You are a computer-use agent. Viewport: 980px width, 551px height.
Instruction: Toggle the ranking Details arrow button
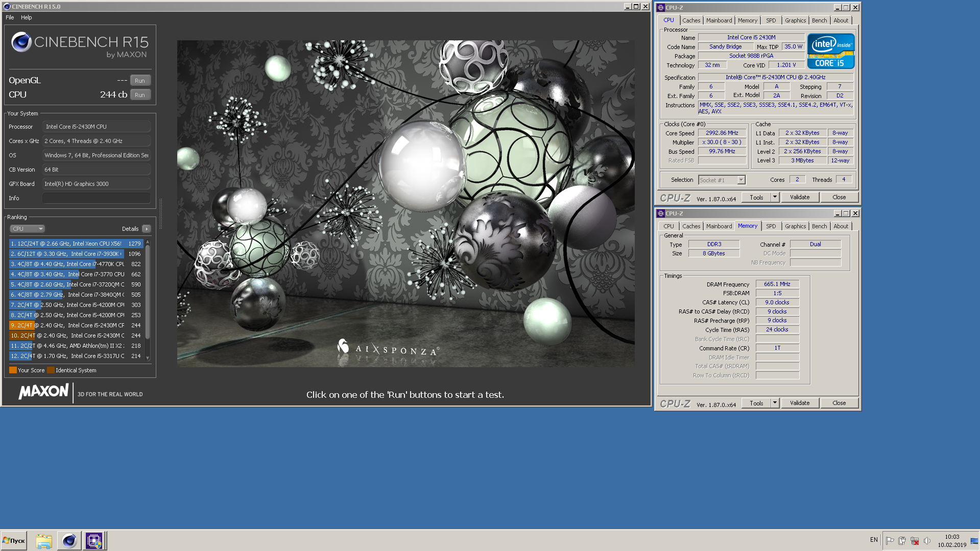(147, 229)
